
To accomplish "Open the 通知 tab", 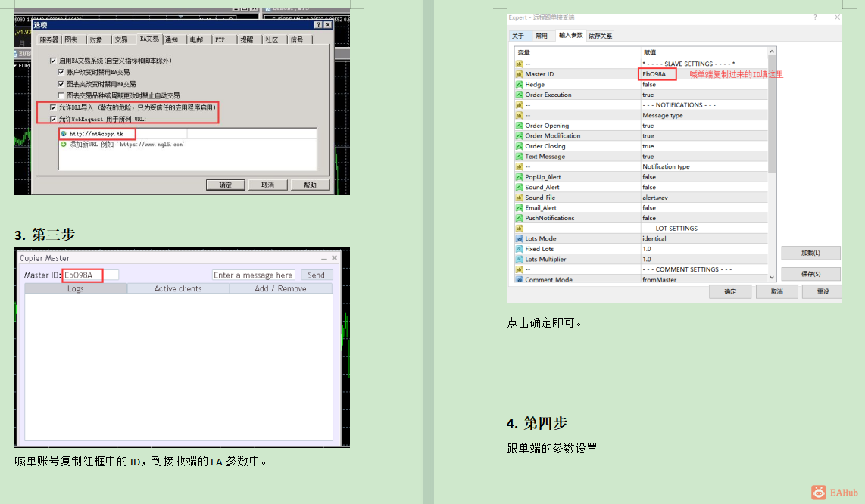I will point(172,39).
